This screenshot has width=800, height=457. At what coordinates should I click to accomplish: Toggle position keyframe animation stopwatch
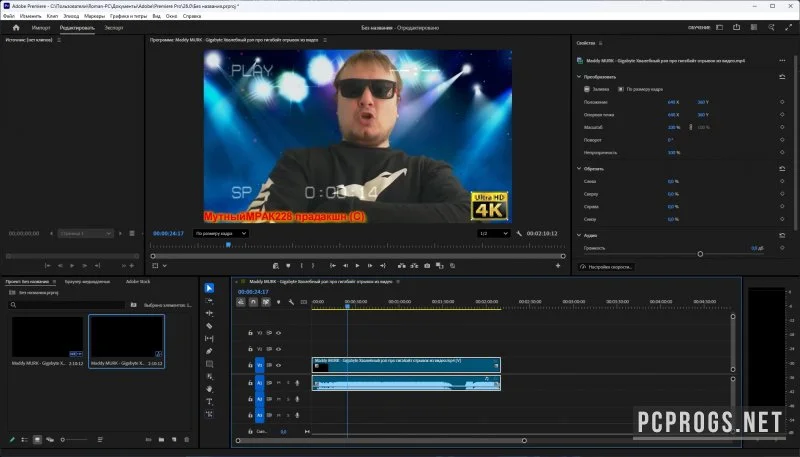pos(782,102)
